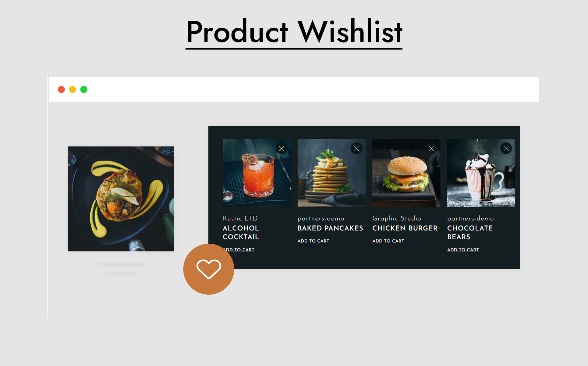Viewport: 588px width, 366px height.
Task: Click the yellow window dot
Action: coord(73,89)
